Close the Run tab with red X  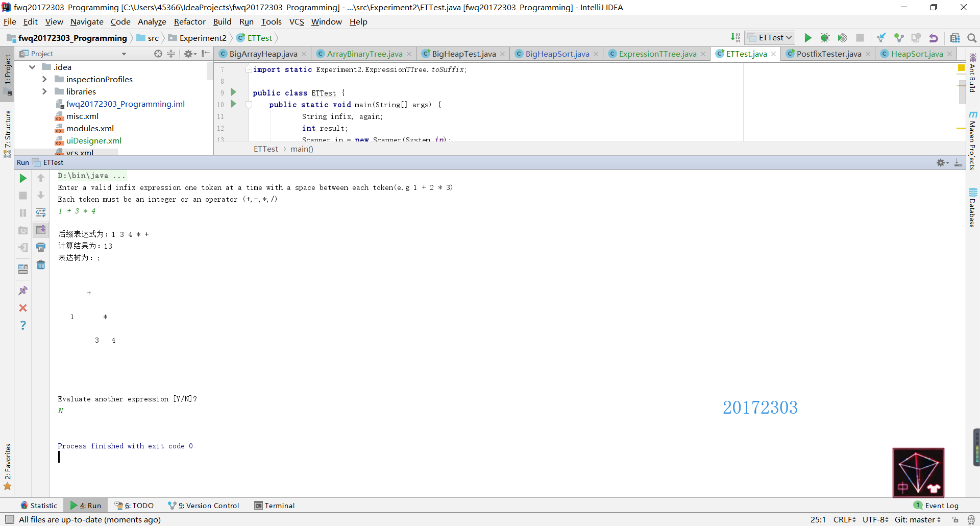[x=23, y=308]
